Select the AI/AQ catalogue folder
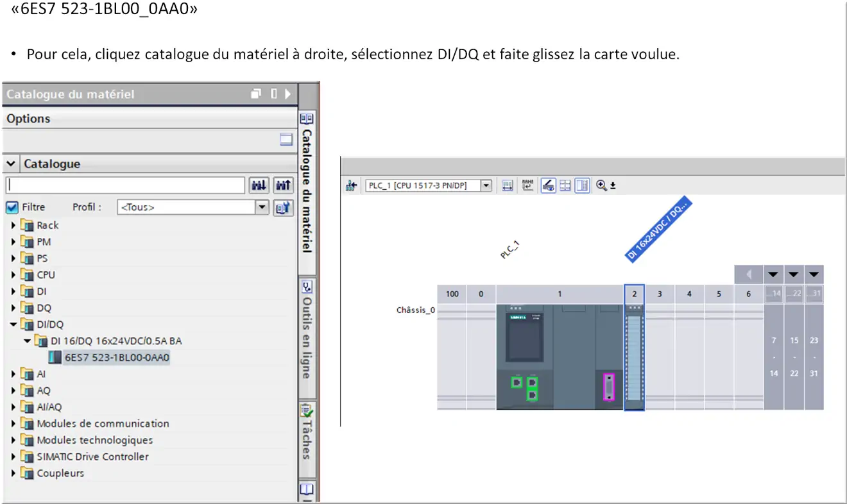847x504 pixels. [x=49, y=407]
